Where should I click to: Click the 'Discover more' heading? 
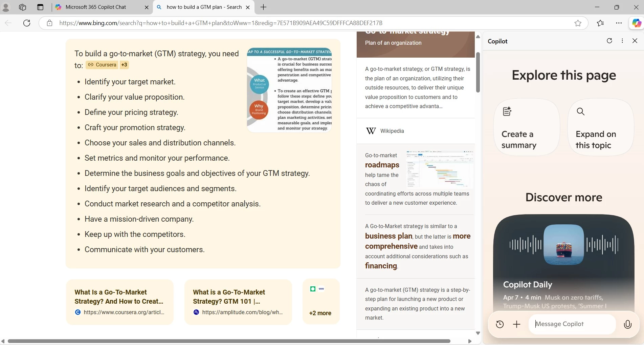coord(564,198)
